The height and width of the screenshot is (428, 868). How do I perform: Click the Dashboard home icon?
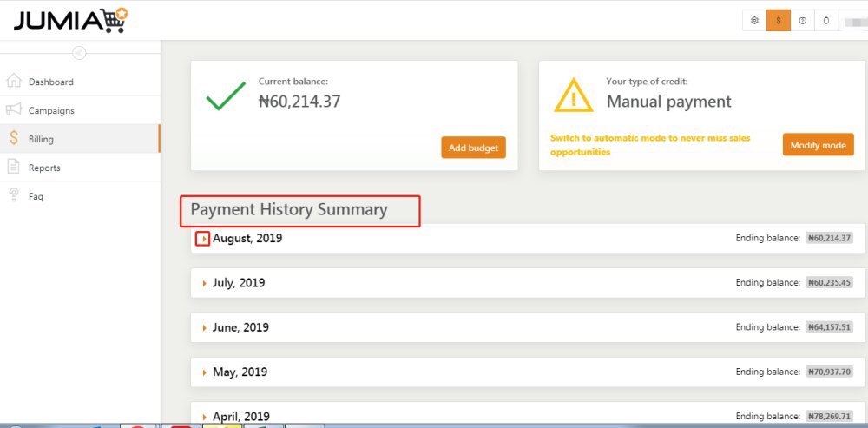[14, 81]
